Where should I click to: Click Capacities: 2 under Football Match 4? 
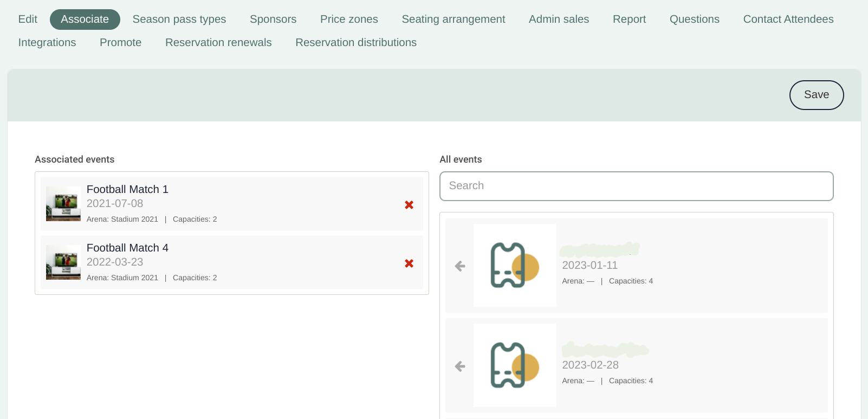[195, 278]
